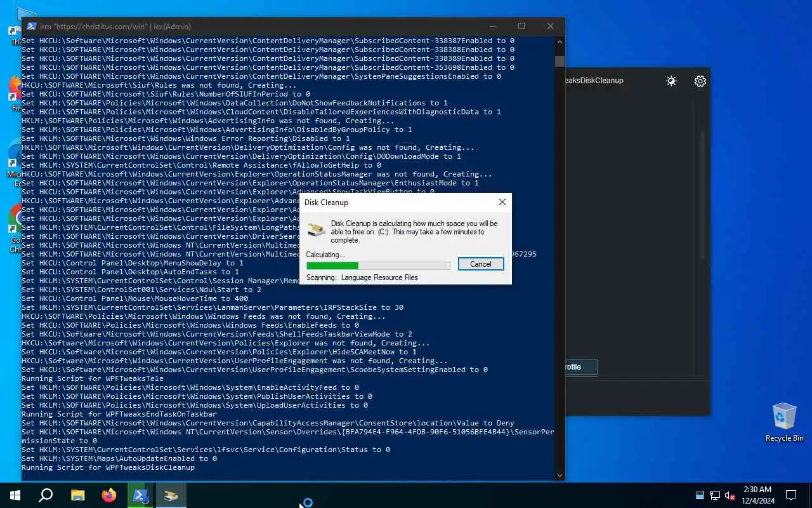Click the 'Running Script for WPFTweaksTele' line
Screen dimensions: 812x508
93,378
